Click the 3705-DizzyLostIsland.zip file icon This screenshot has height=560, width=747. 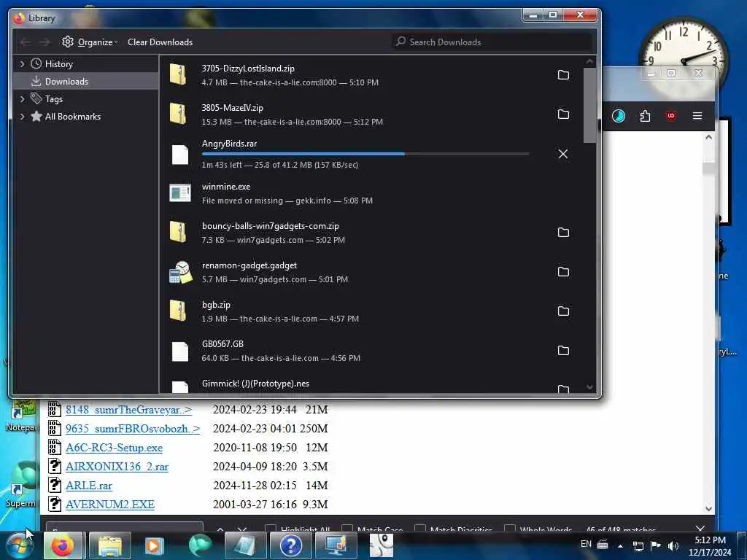tap(179, 75)
